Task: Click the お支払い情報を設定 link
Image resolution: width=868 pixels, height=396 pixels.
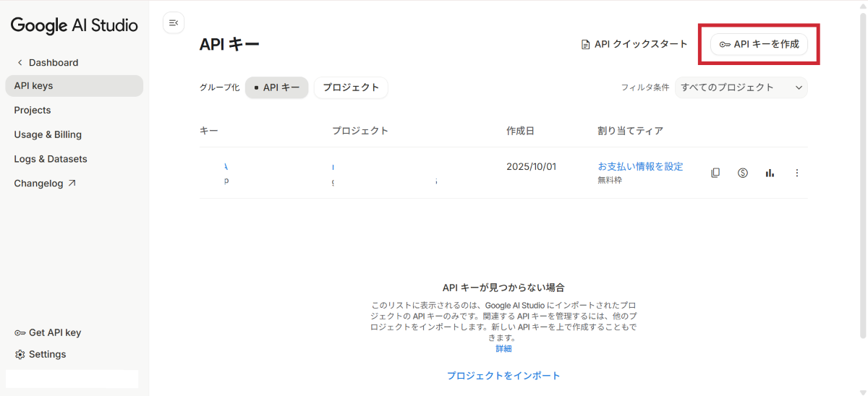Action: pyautogui.click(x=640, y=166)
